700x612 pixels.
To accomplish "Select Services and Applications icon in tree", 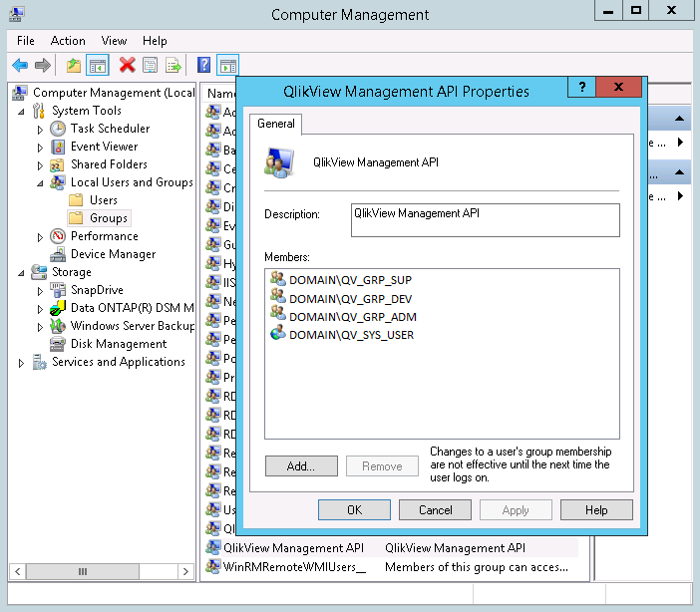I will [39, 362].
